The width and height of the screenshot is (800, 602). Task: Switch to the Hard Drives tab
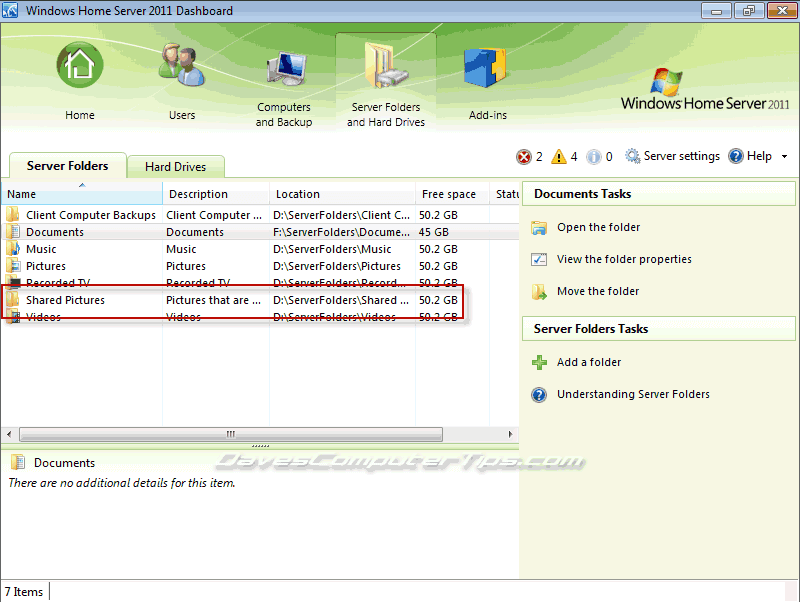pyautogui.click(x=176, y=167)
